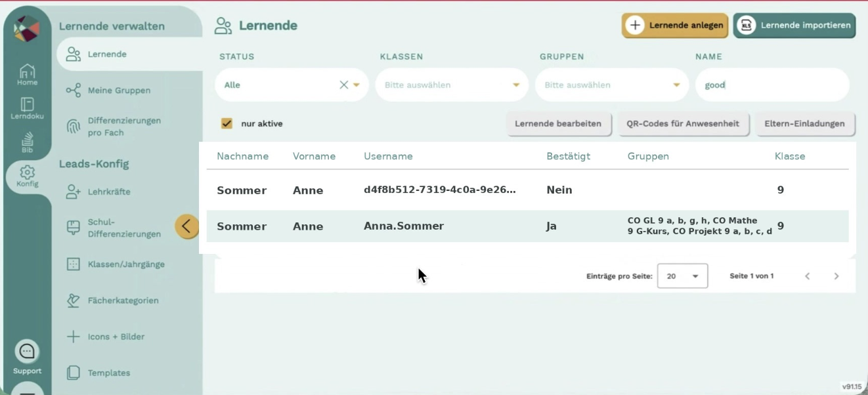The width and height of the screenshot is (868, 395).
Task: Open the Klassen dropdown
Action: [452, 85]
